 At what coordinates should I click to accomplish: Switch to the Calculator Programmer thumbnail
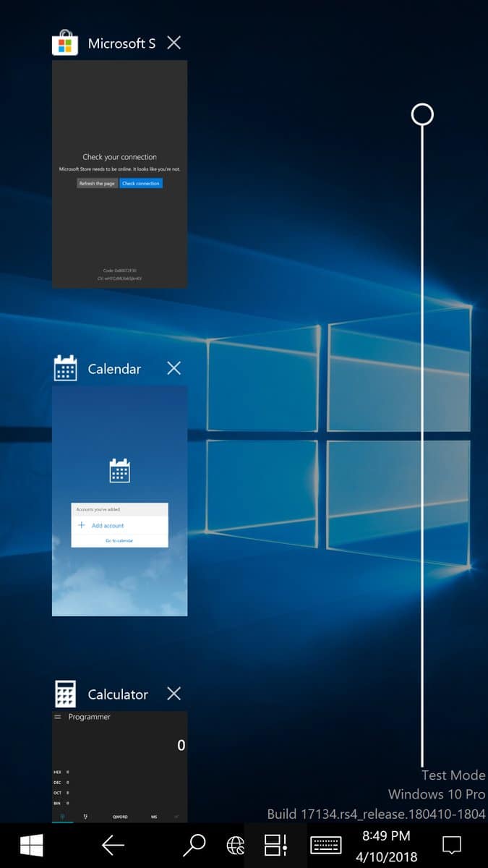click(x=119, y=767)
